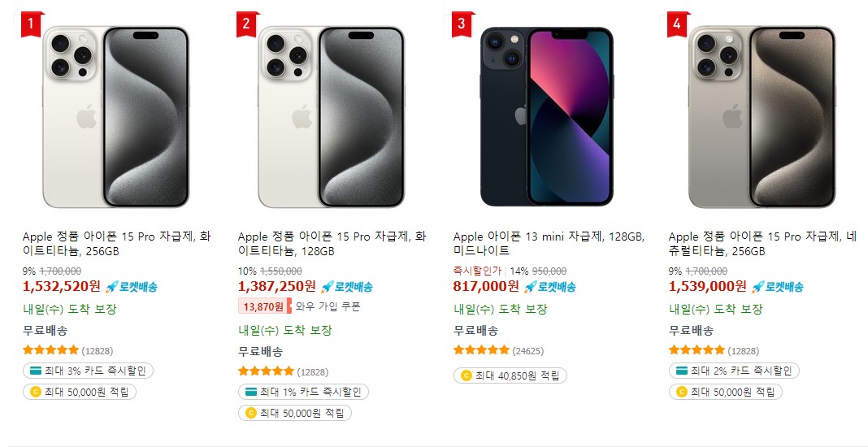Click the 1,539,000원 price
868x447 pixels.
point(707,286)
